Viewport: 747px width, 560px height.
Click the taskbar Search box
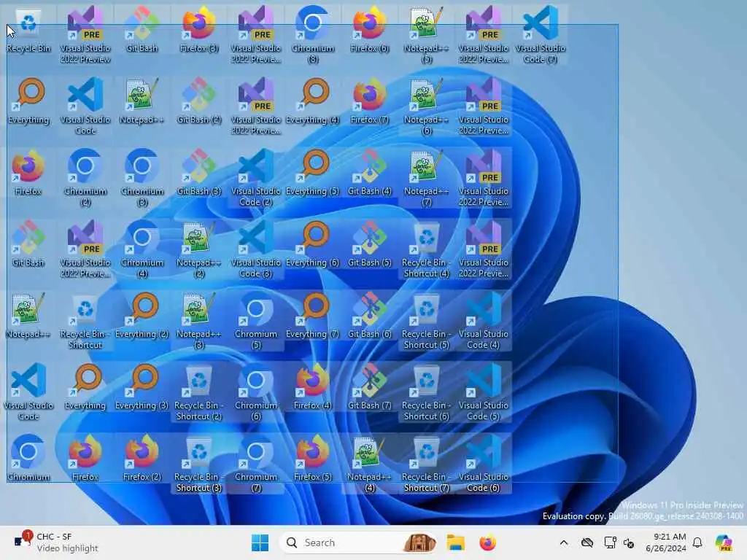click(358, 542)
